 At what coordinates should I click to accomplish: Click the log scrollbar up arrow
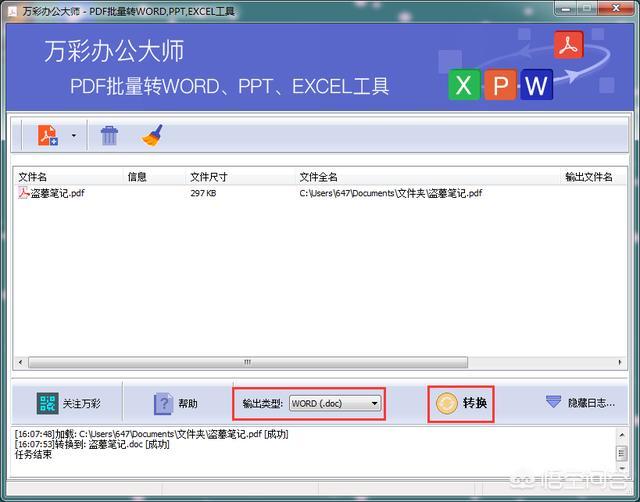[x=621, y=435]
